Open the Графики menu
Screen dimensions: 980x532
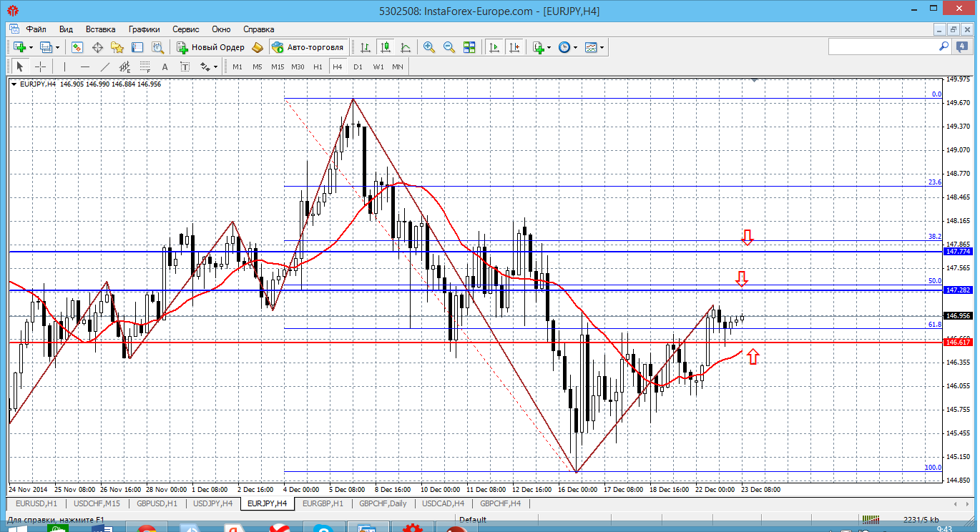144,29
